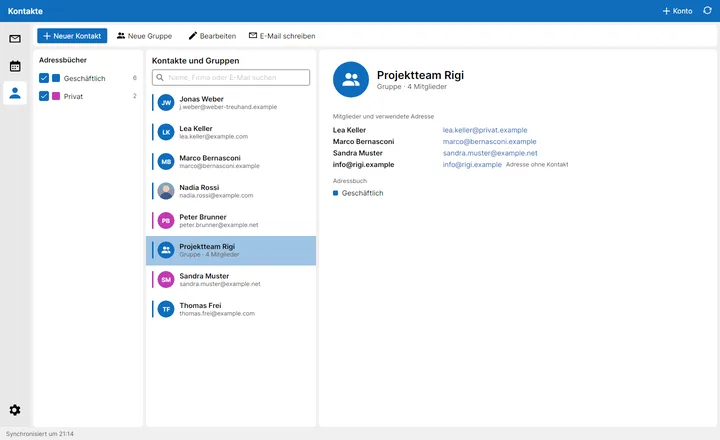Open the Lea Keller contact name in list
The image size is (720, 440).
pyautogui.click(x=196, y=128)
